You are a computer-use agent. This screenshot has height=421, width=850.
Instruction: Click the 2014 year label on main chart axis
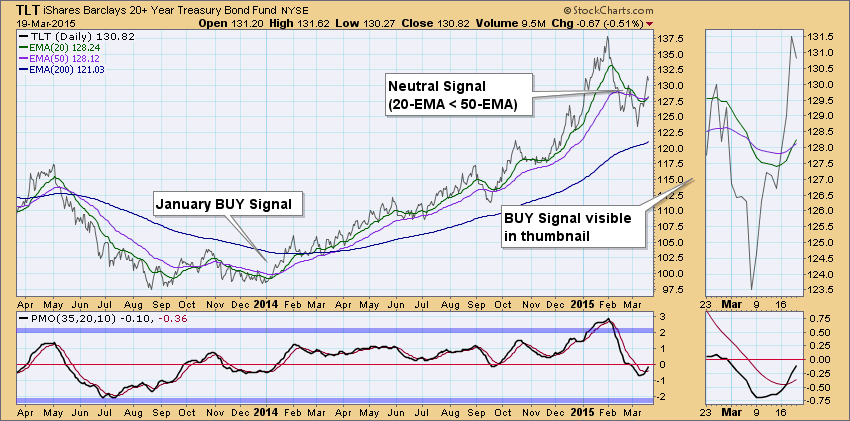click(x=265, y=304)
